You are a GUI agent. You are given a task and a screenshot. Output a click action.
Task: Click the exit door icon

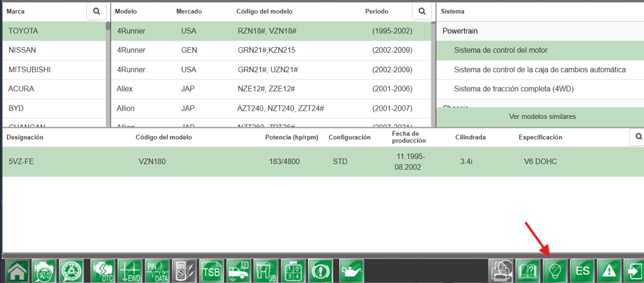click(633, 270)
